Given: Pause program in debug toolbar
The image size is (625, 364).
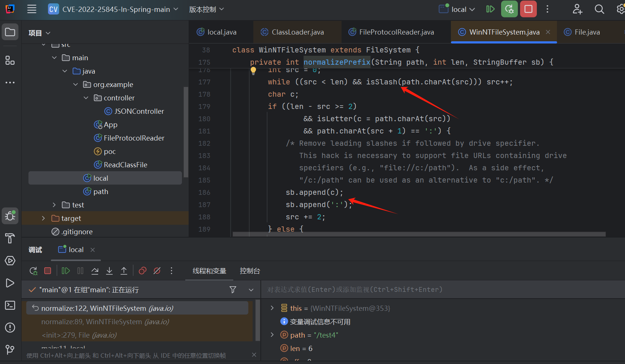Looking at the screenshot, I should coord(80,271).
